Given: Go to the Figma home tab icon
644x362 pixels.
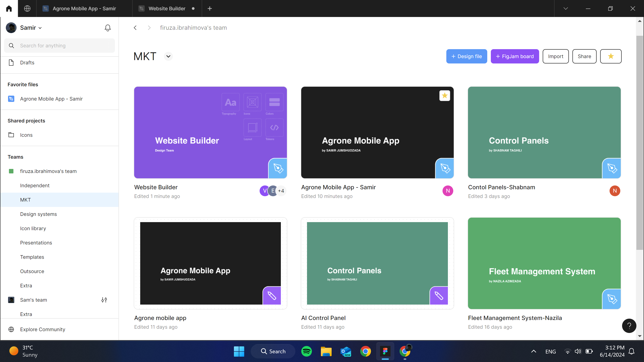Looking at the screenshot, I should click(9, 8).
